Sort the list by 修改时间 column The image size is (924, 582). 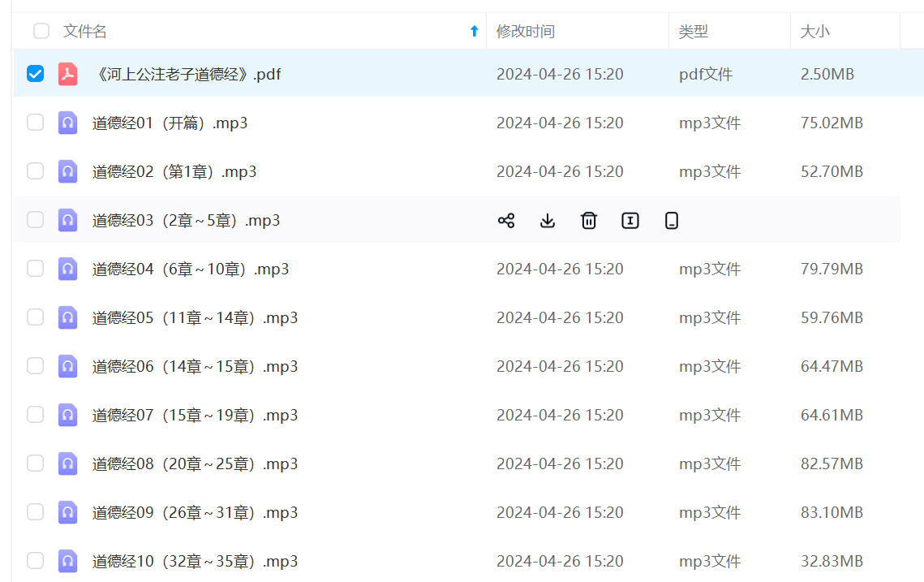pyautogui.click(x=526, y=32)
